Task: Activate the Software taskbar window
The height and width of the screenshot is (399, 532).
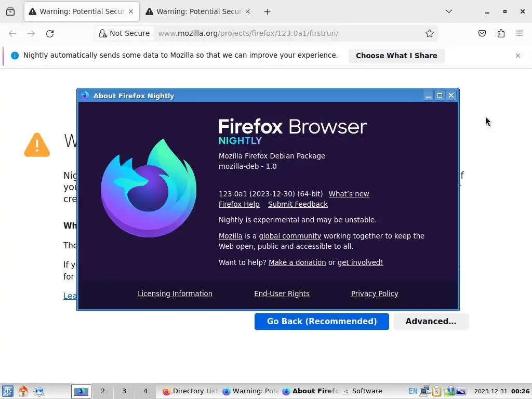Action: click(362, 391)
